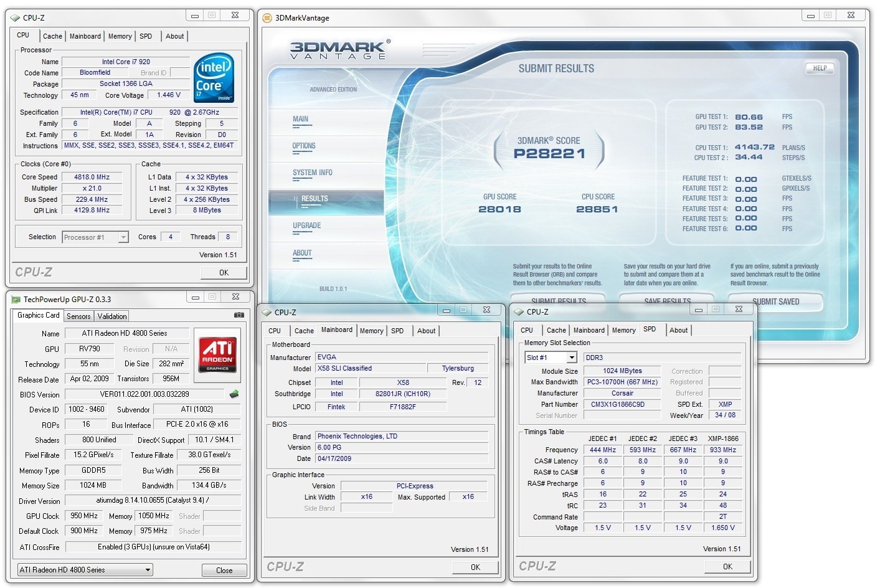Open the Processor #1 selection dropdown
The height and width of the screenshot is (588, 880).
(x=95, y=237)
